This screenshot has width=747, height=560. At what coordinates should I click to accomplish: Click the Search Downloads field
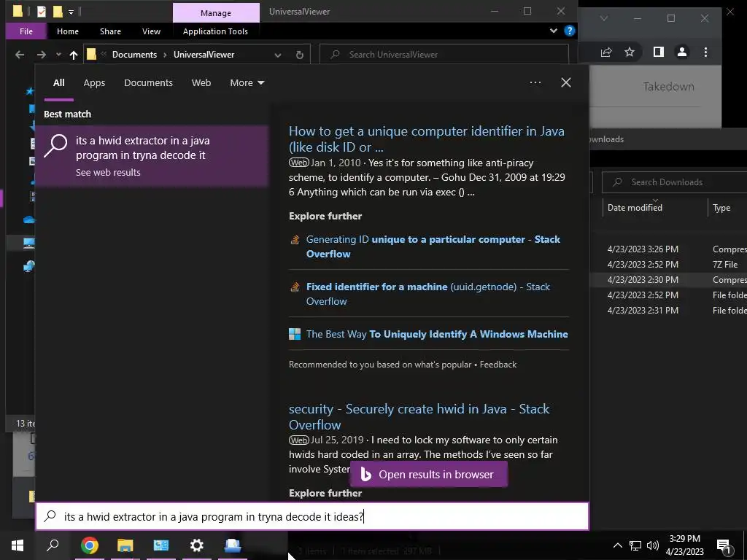[x=674, y=182]
